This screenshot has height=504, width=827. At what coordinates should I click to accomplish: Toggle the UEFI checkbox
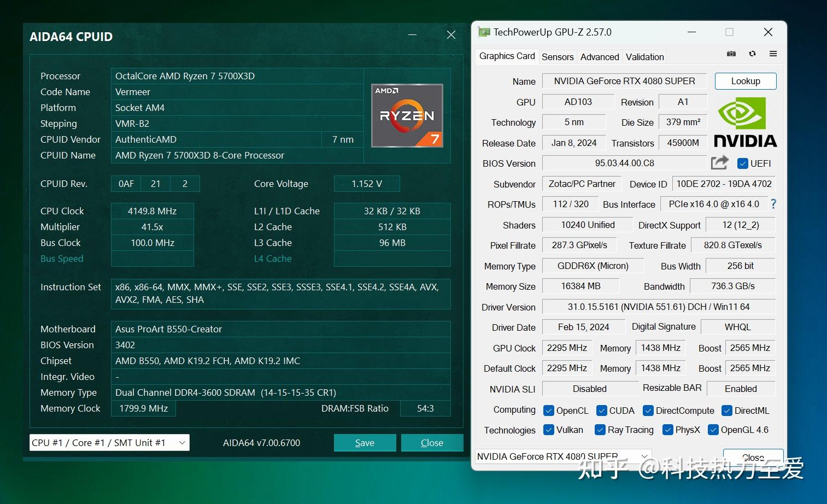[743, 163]
